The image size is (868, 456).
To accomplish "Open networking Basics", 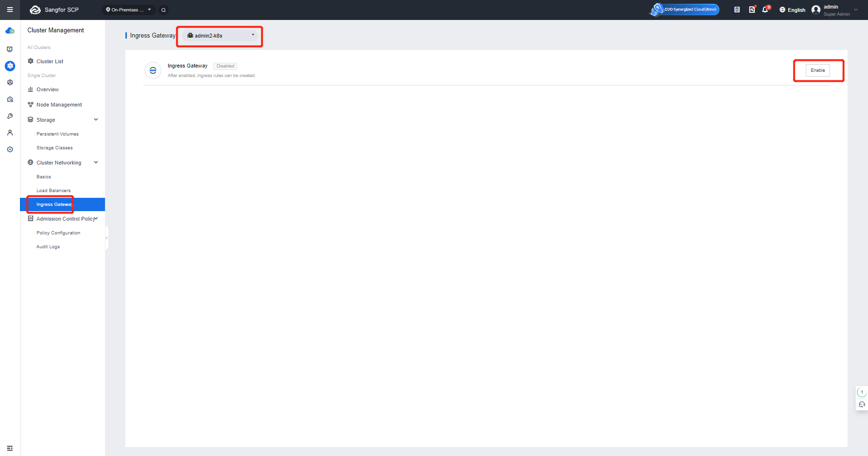I will (44, 177).
